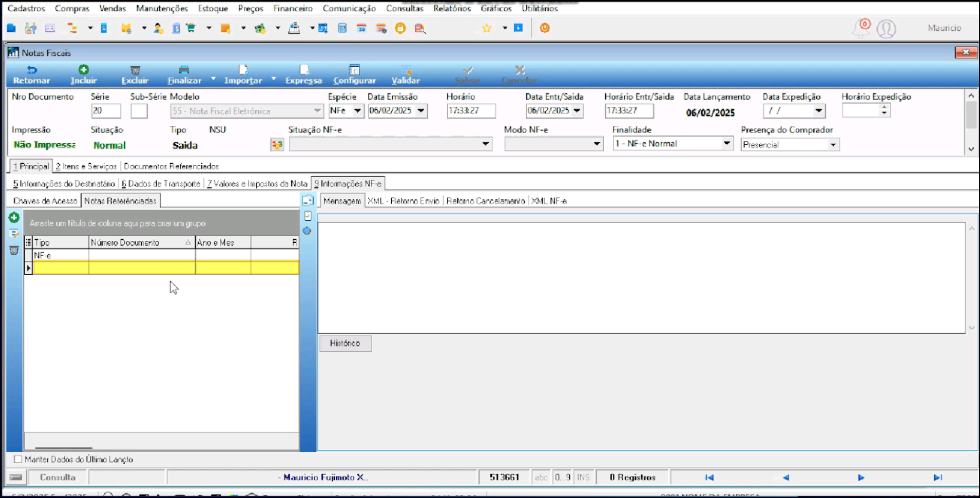The image size is (980, 498).
Task: Go to next record navigation arrow
Action: pyautogui.click(x=861, y=477)
